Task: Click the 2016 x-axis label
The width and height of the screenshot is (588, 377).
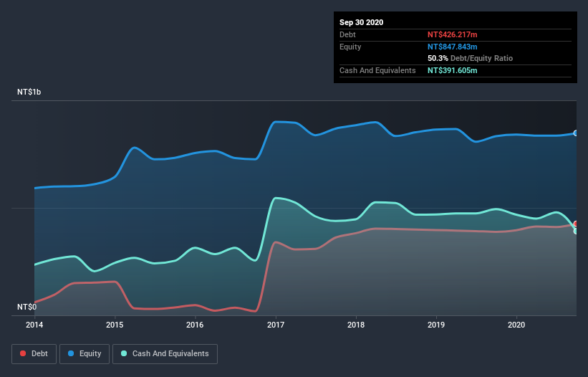Action: pyautogui.click(x=195, y=325)
